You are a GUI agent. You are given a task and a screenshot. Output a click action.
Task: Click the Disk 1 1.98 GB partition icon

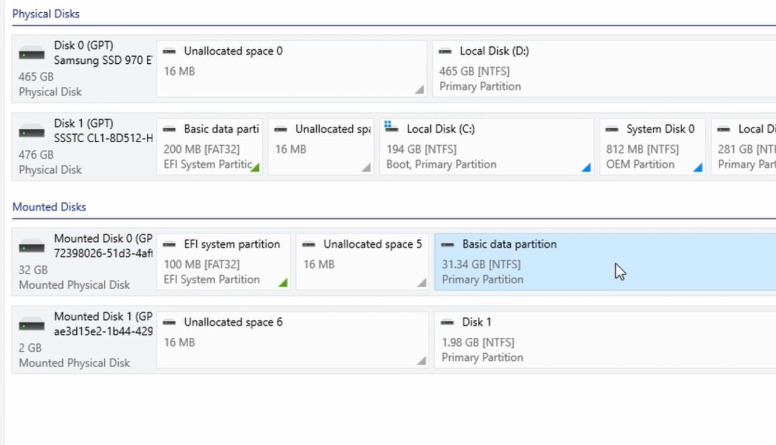coord(447,322)
